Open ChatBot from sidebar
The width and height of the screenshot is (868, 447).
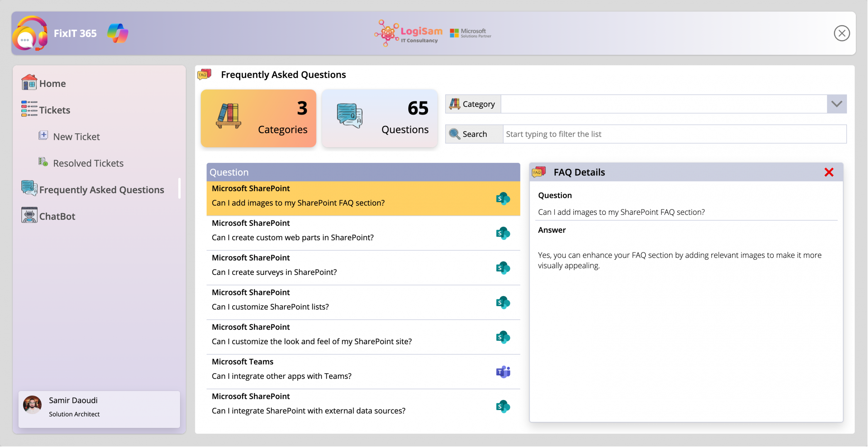(x=57, y=216)
